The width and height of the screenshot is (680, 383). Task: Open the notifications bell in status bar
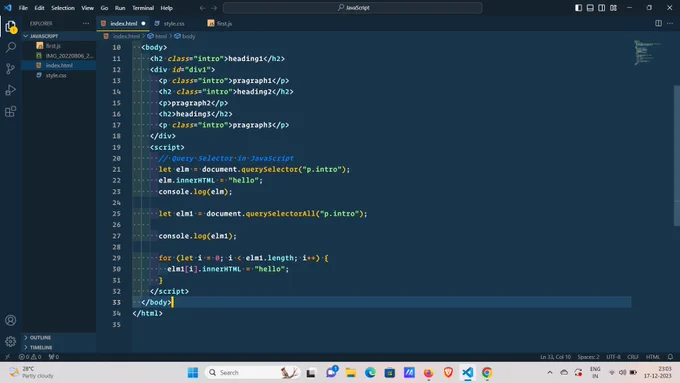tap(670, 357)
